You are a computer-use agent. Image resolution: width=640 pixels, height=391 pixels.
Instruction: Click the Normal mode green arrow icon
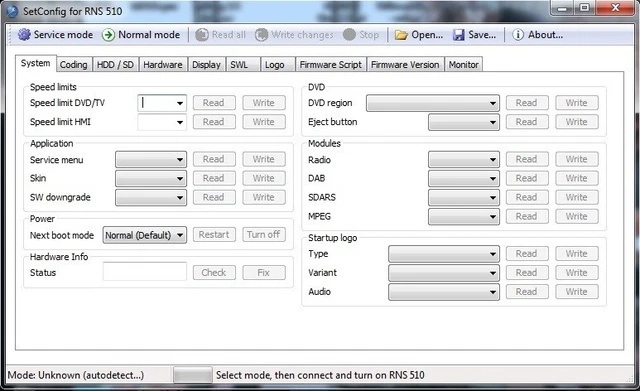coord(108,35)
